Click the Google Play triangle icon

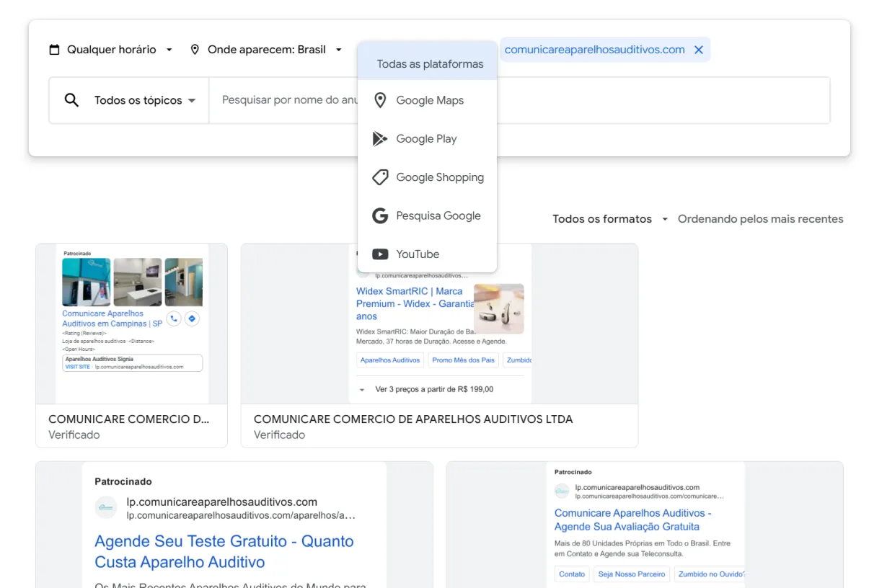click(380, 138)
